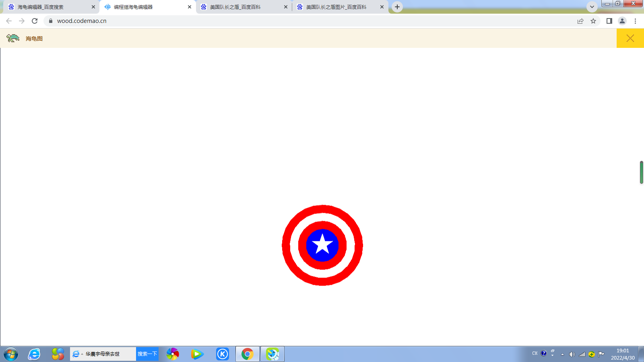This screenshot has height=362, width=644.
Task: Share this page from address bar
Action: 580,21
